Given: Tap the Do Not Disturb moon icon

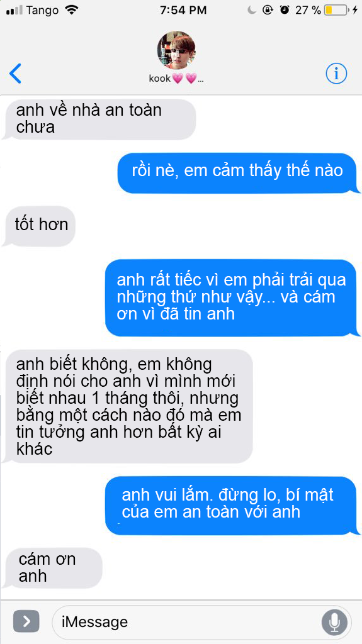Looking at the screenshot, I should point(252,10).
